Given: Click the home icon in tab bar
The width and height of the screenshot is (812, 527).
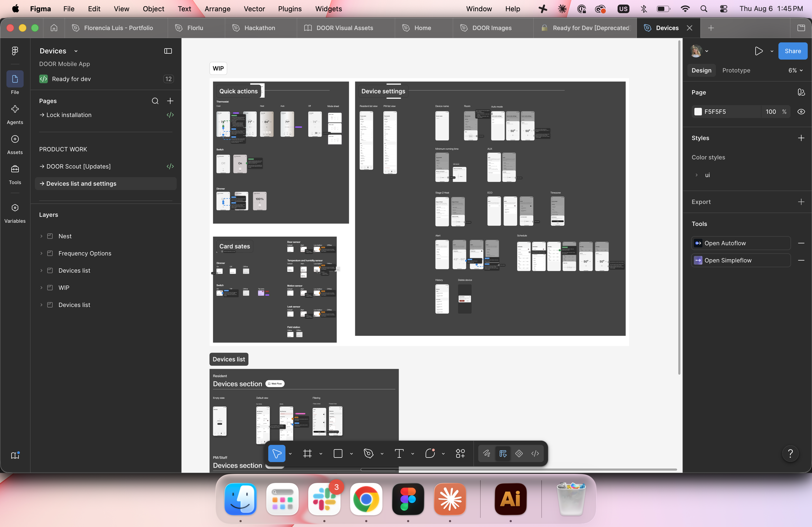Looking at the screenshot, I should click(x=54, y=28).
